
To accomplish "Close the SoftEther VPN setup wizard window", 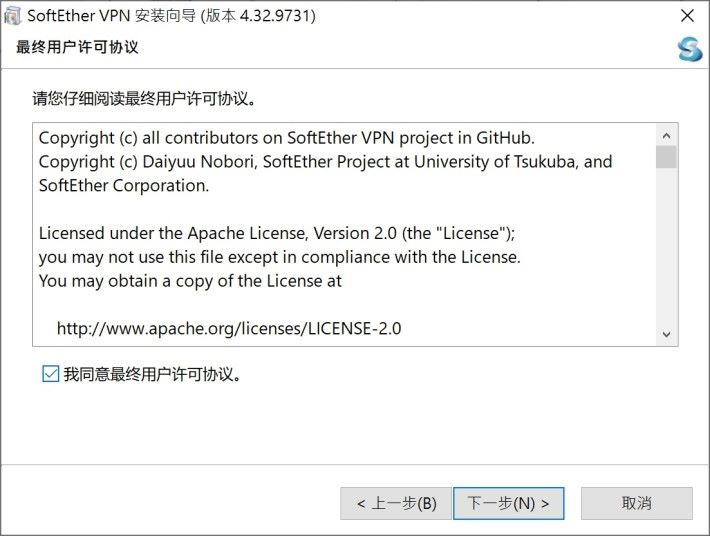I will click(x=687, y=16).
